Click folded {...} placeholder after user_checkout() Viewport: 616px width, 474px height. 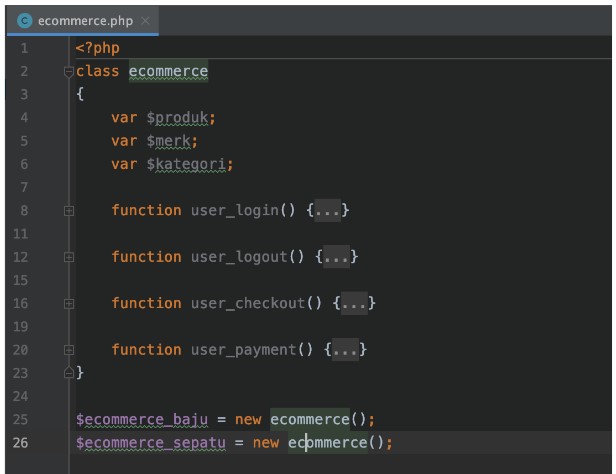[354, 304]
